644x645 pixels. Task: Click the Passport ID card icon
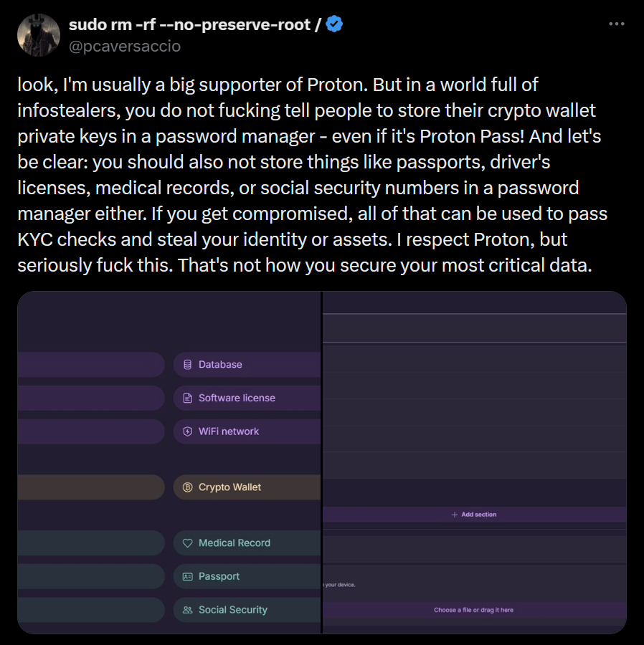coord(188,576)
